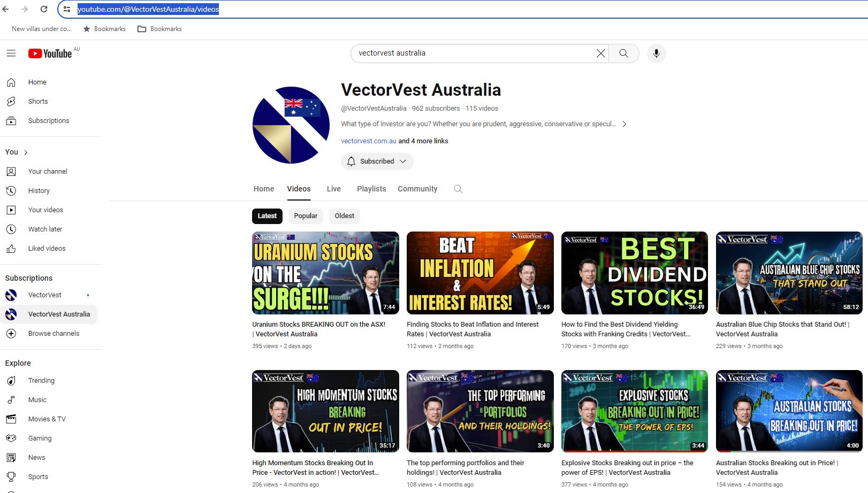This screenshot has width=868, height=493.
Task: Play Beat Inflation & Interest Rates thumbnail
Action: [x=480, y=273]
